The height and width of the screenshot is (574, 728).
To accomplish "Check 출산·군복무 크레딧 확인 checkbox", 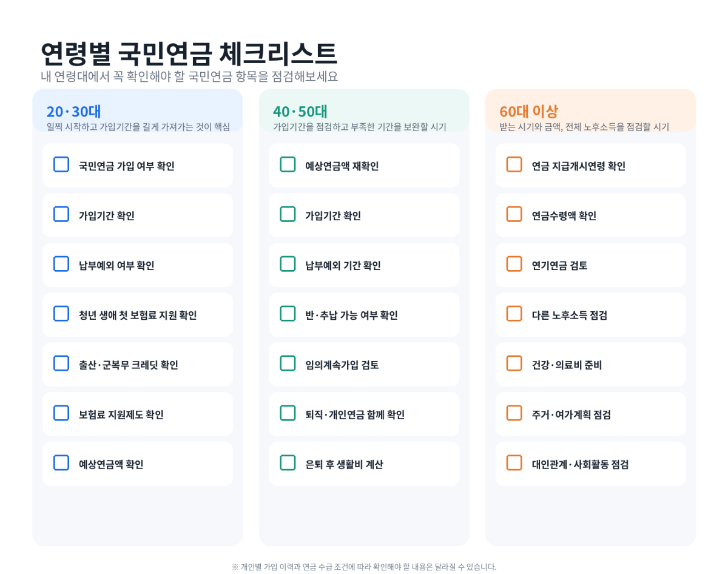I will 61,363.
